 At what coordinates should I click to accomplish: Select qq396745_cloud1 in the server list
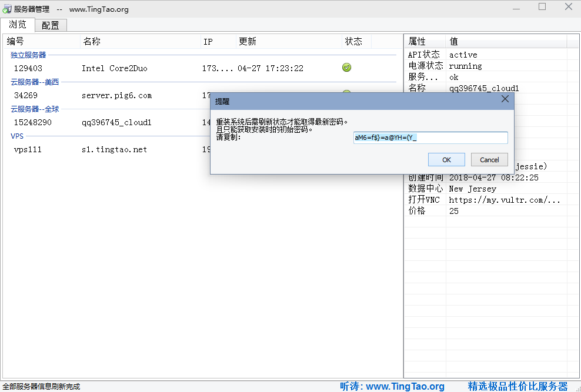click(116, 122)
